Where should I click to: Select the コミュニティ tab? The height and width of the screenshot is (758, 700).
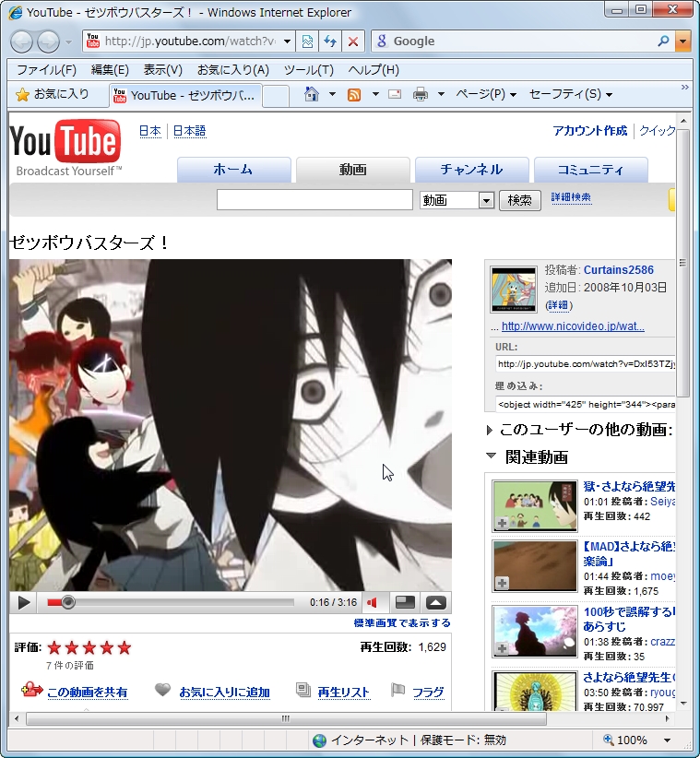point(591,170)
